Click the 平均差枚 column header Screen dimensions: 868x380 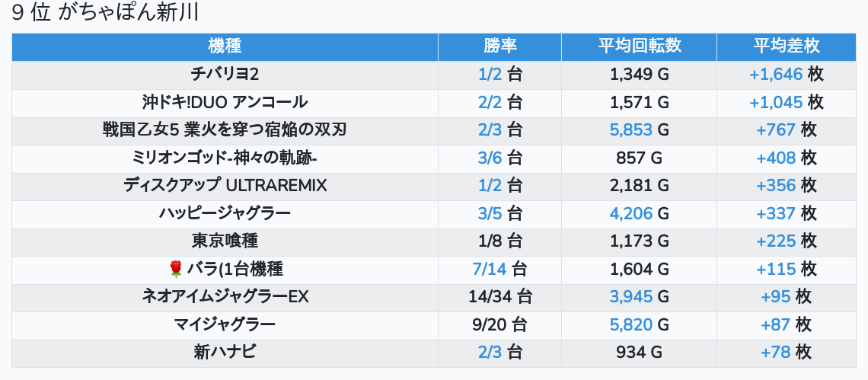tap(786, 47)
